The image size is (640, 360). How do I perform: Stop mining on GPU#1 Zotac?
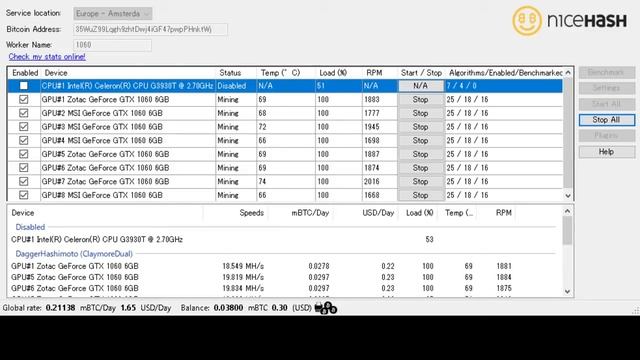pyautogui.click(x=420, y=100)
